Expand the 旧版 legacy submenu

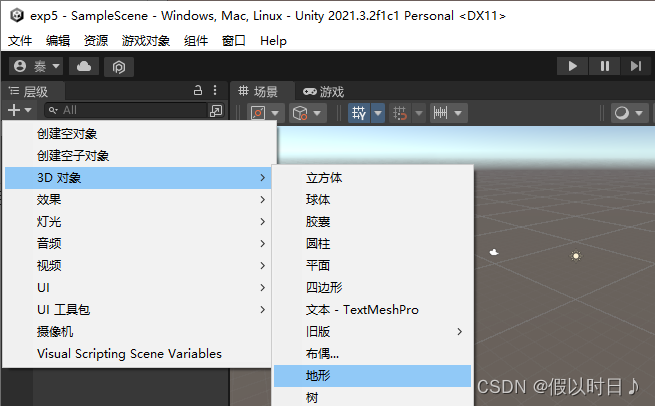pyautogui.click(x=373, y=332)
